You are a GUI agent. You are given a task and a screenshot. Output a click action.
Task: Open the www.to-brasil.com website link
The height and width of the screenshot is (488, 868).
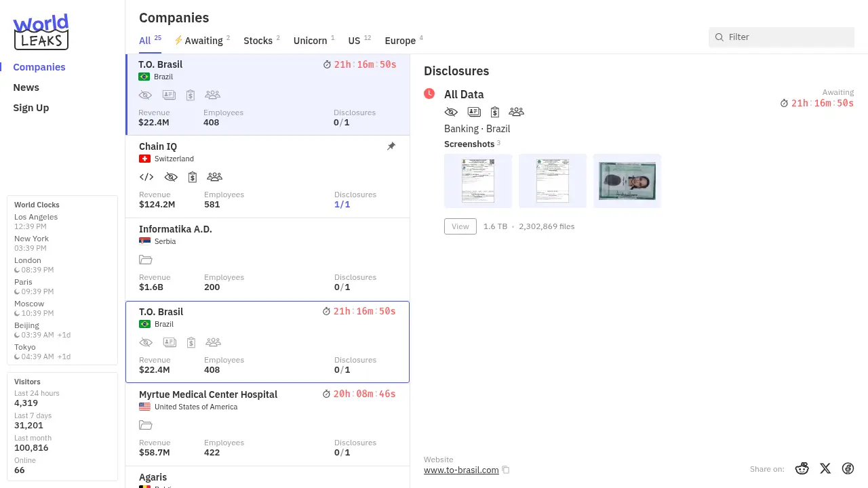pos(461,470)
